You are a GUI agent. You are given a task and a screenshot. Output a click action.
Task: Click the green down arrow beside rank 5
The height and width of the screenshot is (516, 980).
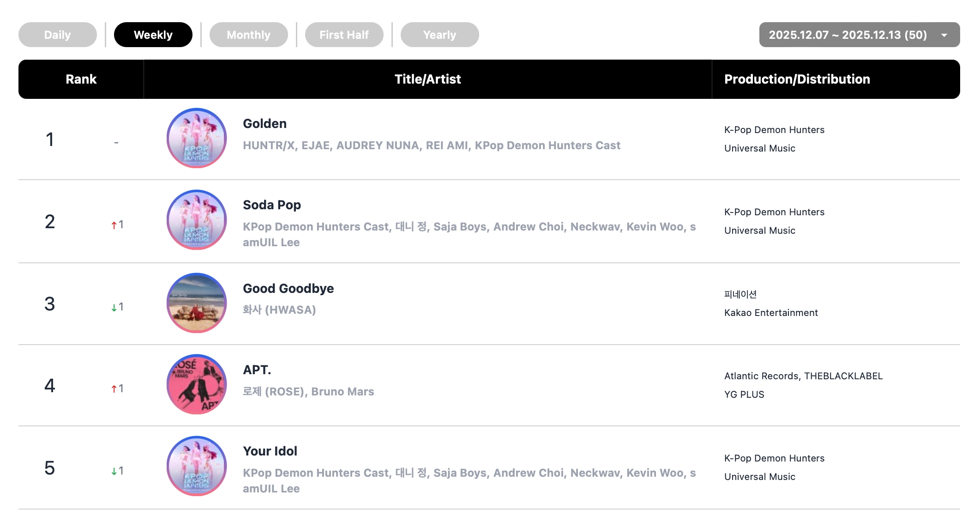pyautogui.click(x=114, y=471)
